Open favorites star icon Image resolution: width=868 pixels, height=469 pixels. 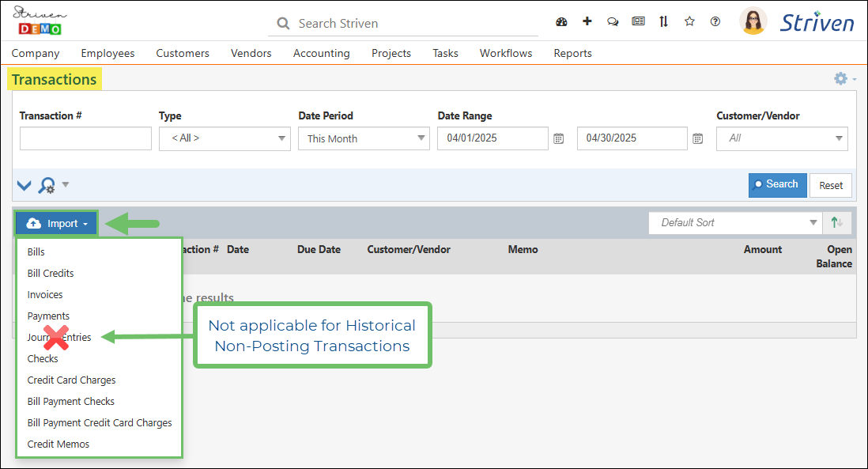tap(689, 21)
